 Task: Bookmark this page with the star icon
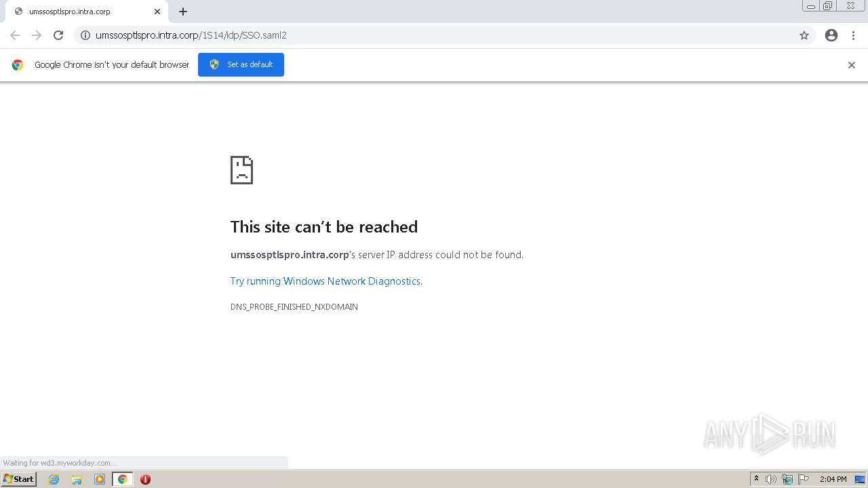tap(804, 35)
